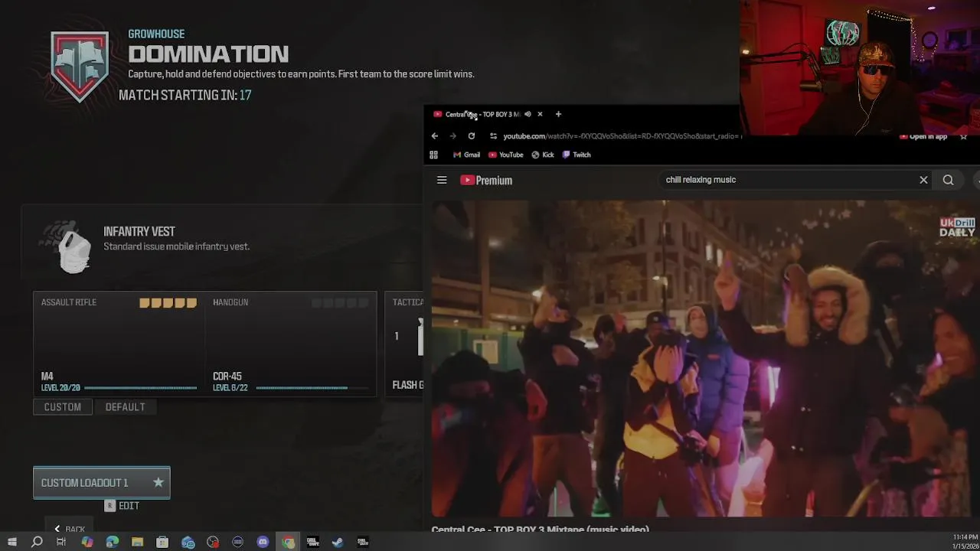Mute the tab via speaker icon

point(528,114)
